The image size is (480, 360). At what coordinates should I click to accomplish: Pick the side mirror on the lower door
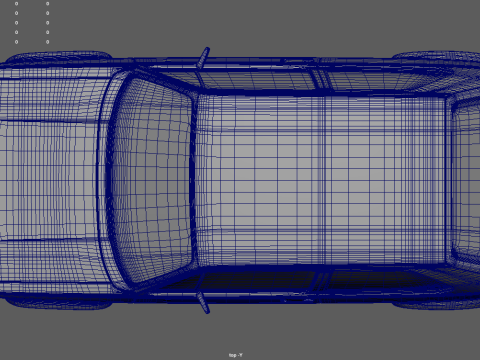coord(203,302)
